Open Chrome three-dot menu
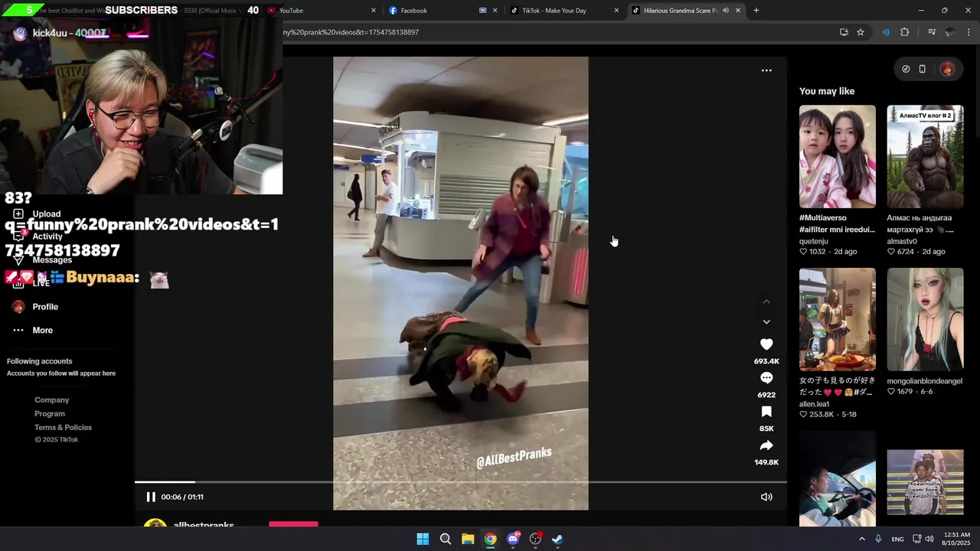The width and height of the screenshot is (980, 551). point(969,32)
